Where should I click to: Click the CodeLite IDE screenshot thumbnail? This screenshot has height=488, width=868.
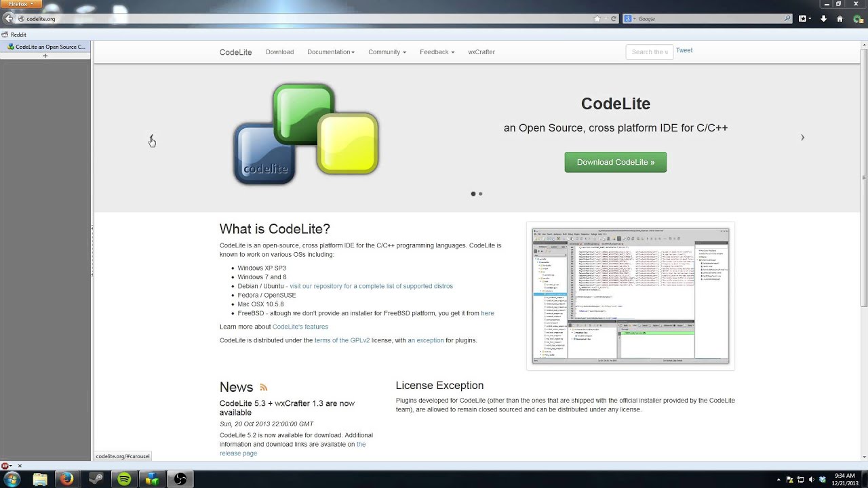click(x=631, y=296)
